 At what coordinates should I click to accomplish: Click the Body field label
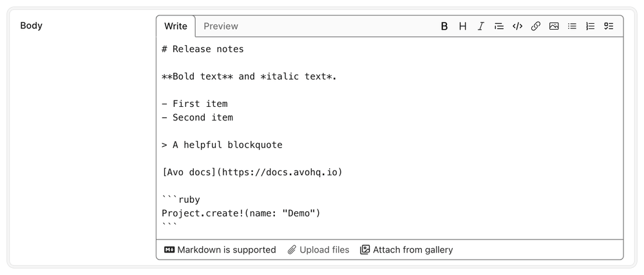tap(31, 26)
